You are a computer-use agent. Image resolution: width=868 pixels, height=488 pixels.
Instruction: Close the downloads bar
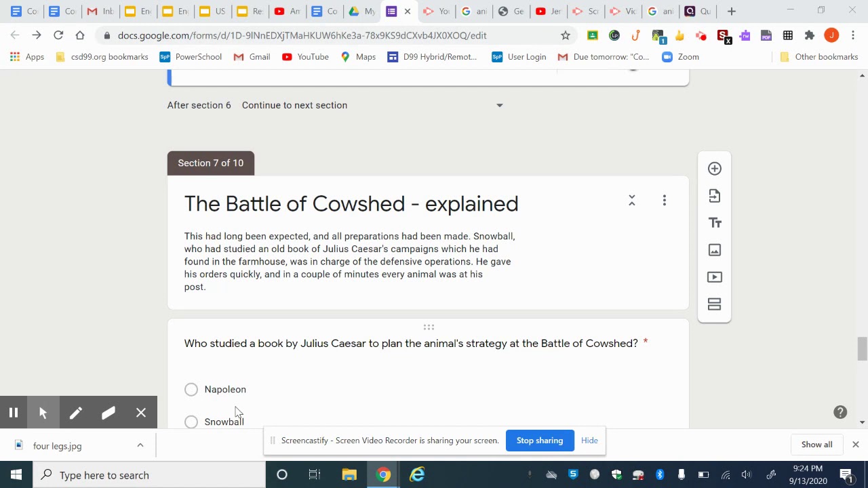click(x=855, y=445)
